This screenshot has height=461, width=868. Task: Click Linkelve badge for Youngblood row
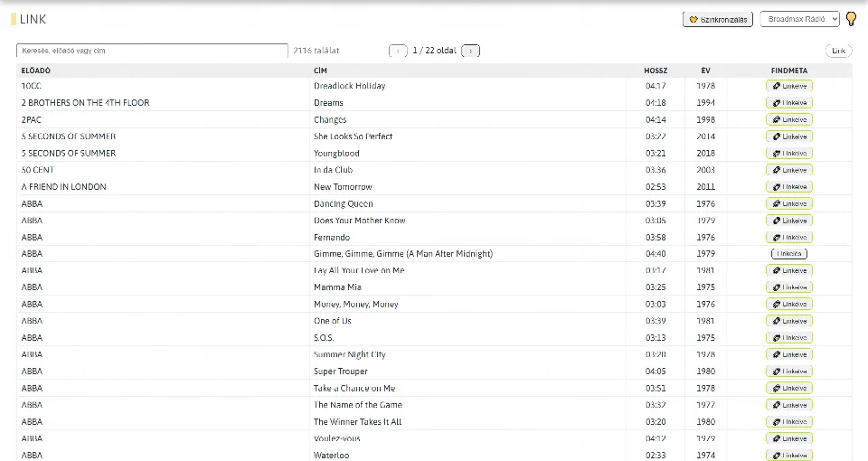(x=789, y=154)
